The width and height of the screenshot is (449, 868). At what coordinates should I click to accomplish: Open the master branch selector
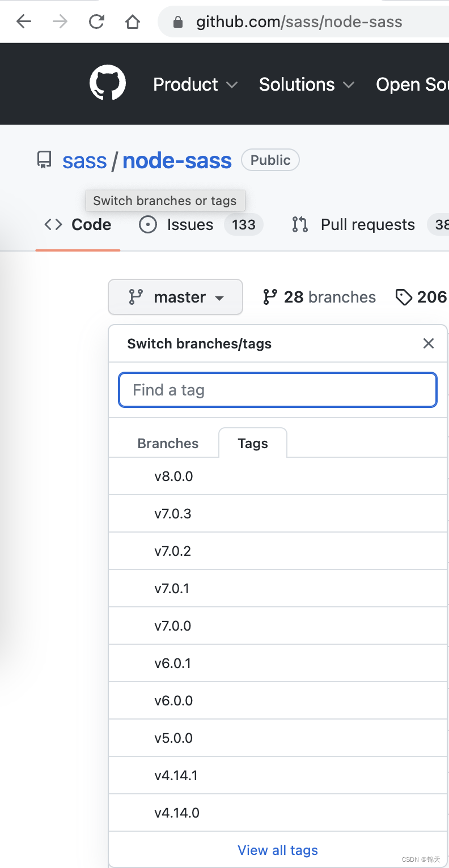tap(175, 297)
